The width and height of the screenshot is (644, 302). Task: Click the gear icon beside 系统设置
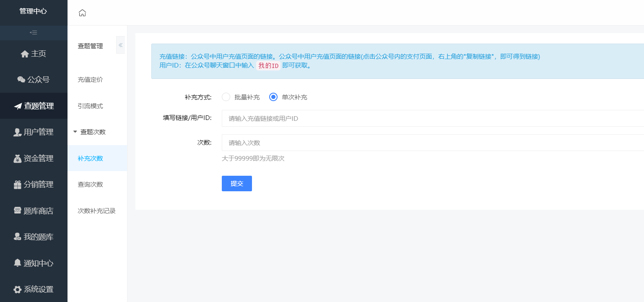18,289
